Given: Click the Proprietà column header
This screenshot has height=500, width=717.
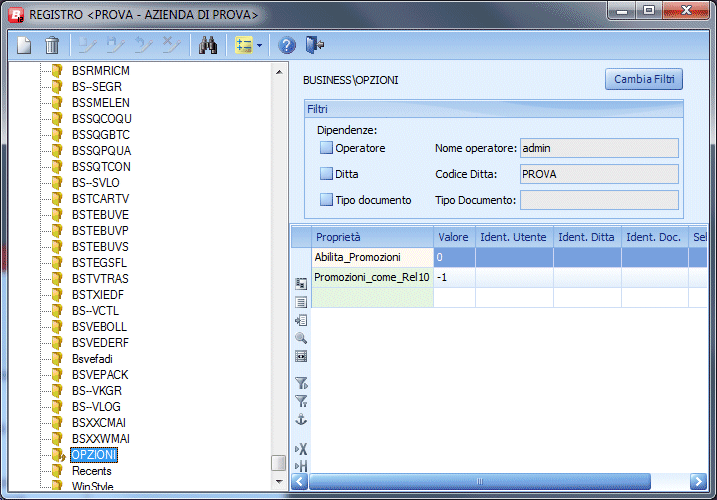Looking at the screenshot, I should [x=372, y=237].
